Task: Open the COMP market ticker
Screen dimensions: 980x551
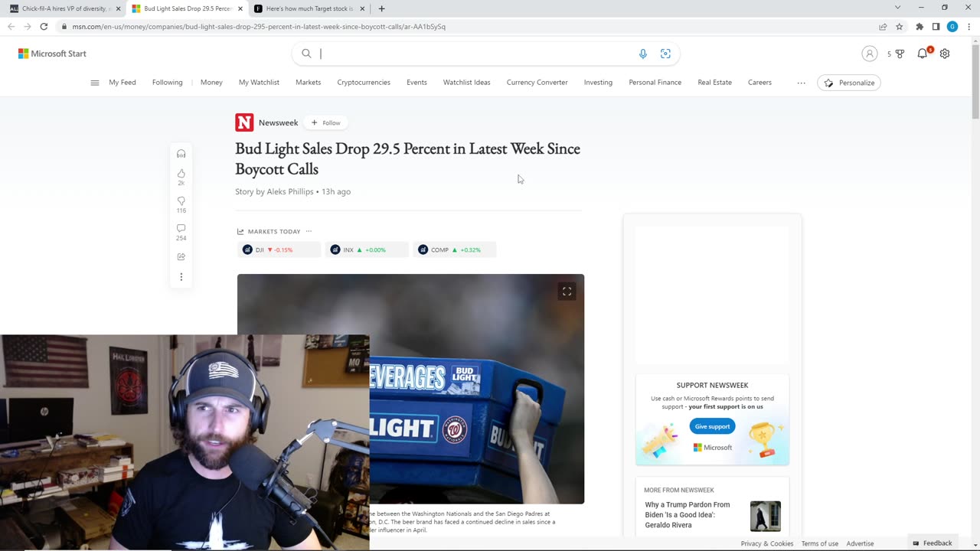Action: (x=455, y=249)
